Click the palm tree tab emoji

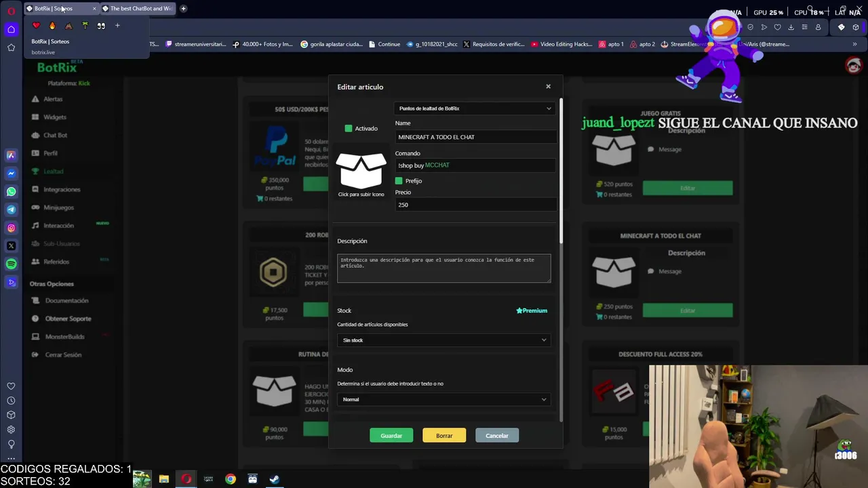85,26
